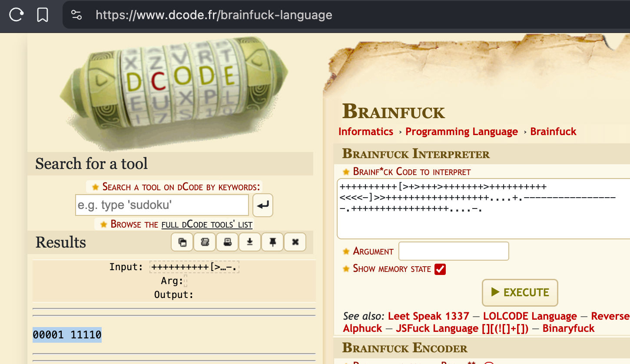
Task: Click the abbreviated Input code in Results
Action: click(194, 267)
